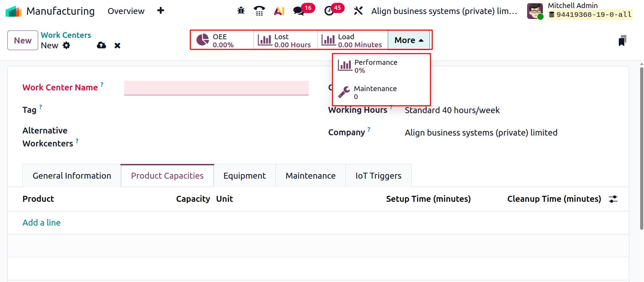The height and width of the screenshot is (282, 644).
Task: Open the column options adjust toggle
Action: coord(613,199)
